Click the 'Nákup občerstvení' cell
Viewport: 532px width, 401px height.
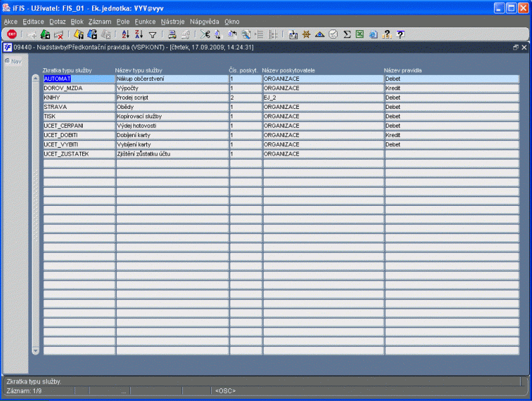(x=172, y=79)
